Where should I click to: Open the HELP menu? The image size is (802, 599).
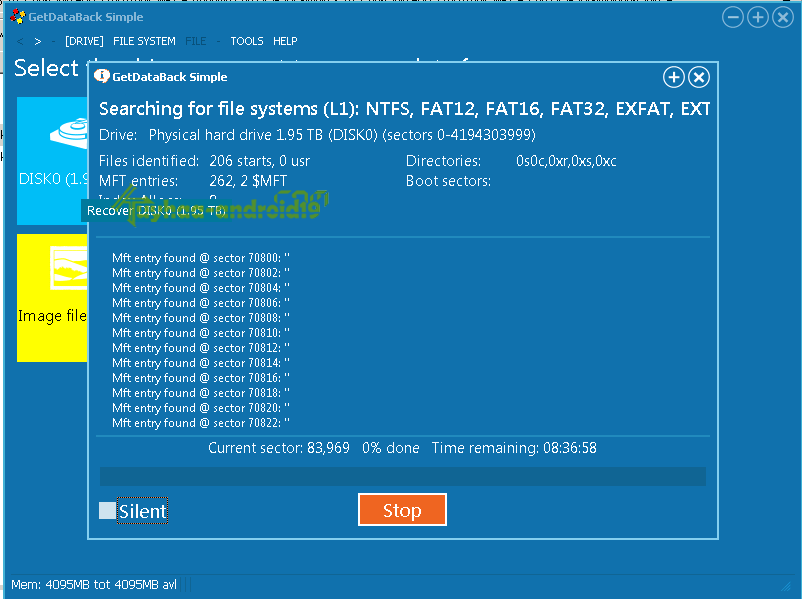285,41
